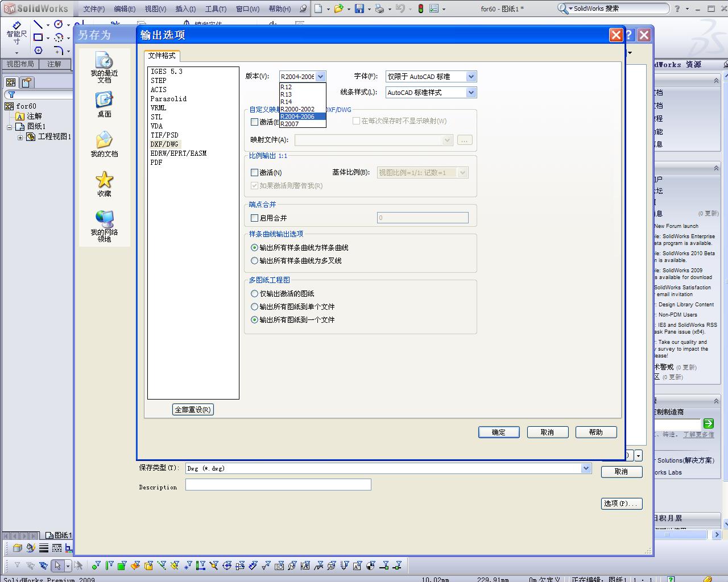Open the 线条样式(L) line style dropdown
This screenshot has width=728, height=582.
431,93
